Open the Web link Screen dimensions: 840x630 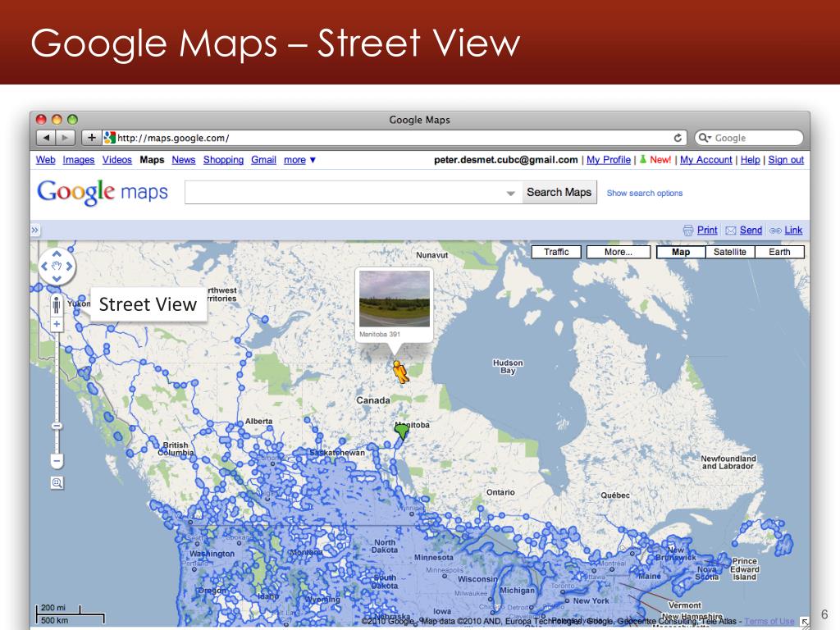tap(46, 160)
